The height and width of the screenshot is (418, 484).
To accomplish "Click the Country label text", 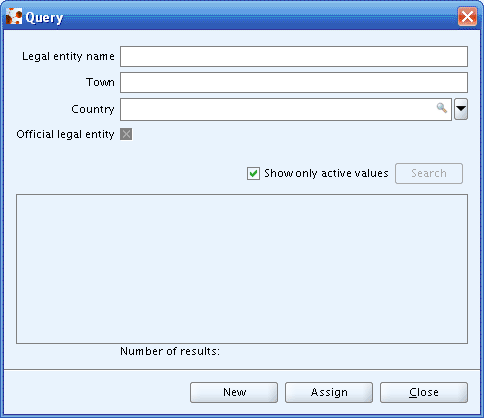I will pyautogui.click(x=93, y=109).
